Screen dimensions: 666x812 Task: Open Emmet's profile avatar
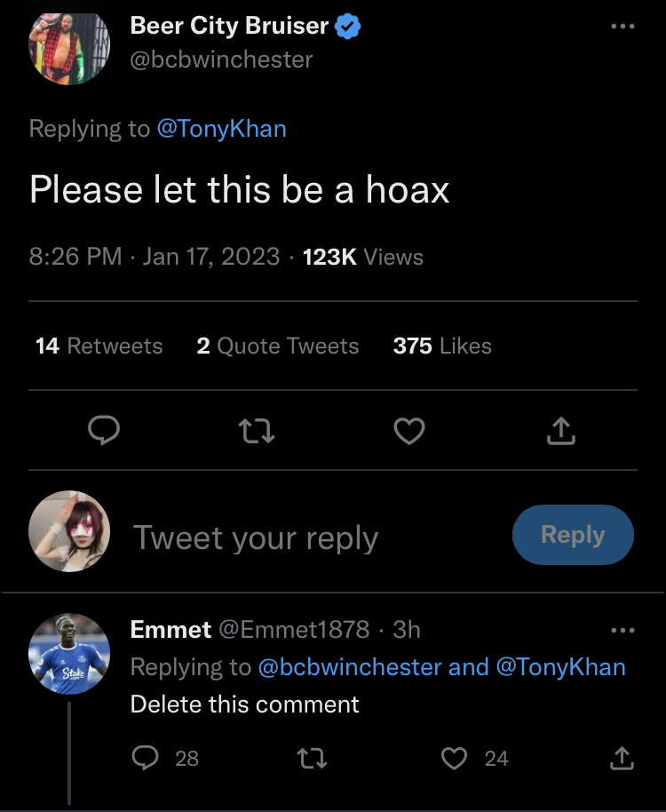click(69, 655)
